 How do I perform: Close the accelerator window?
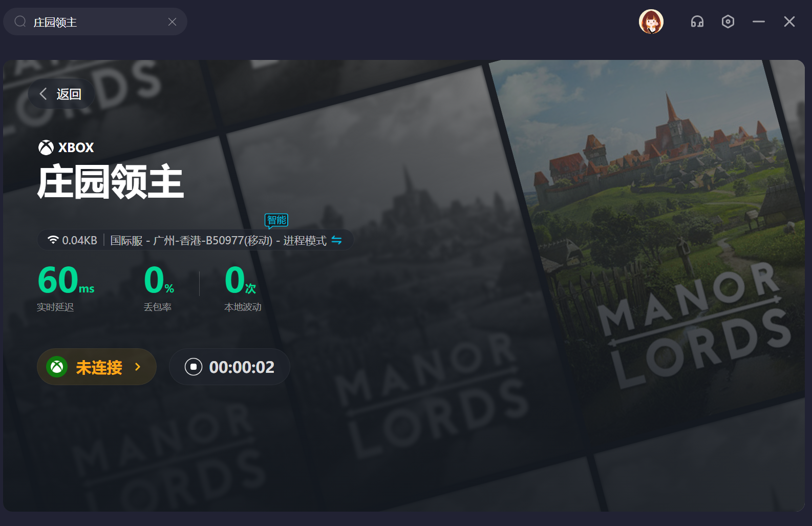point(789,22)
